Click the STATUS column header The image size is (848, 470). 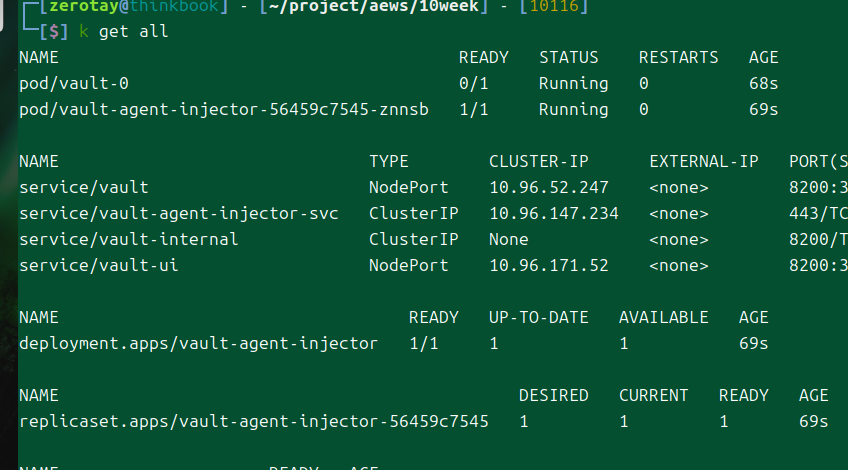tap(569, 57)
